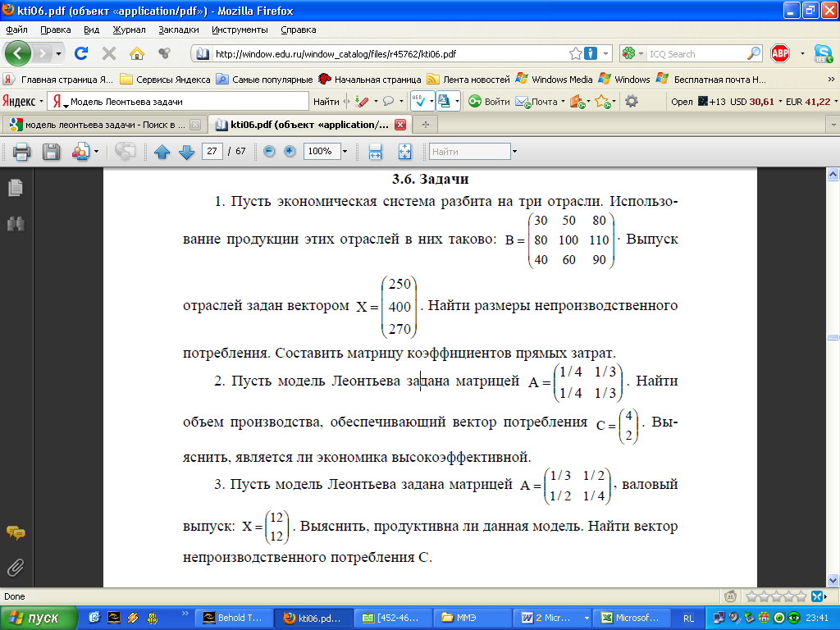Go to previous PDF page
The height and width of the screenshot is (630, 840).
[x=162, y=152]
